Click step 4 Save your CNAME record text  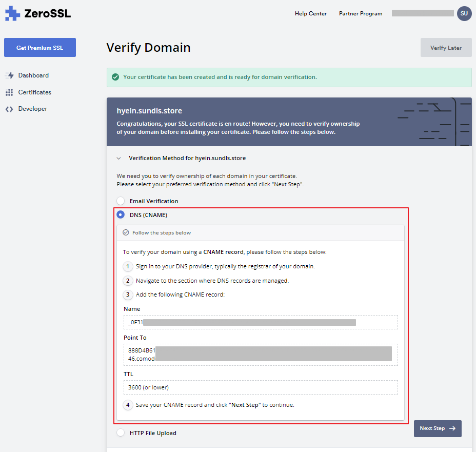[x=215, y=405]
